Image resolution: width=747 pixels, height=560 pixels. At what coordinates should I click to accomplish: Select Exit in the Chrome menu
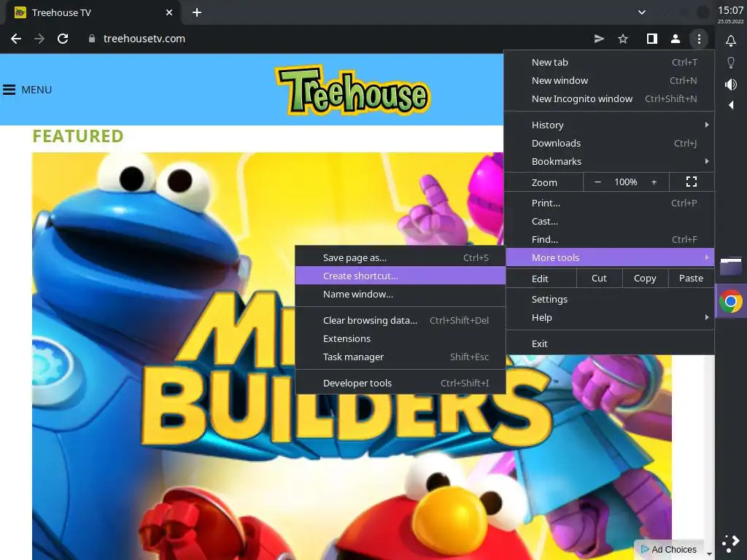coord(609,343)
